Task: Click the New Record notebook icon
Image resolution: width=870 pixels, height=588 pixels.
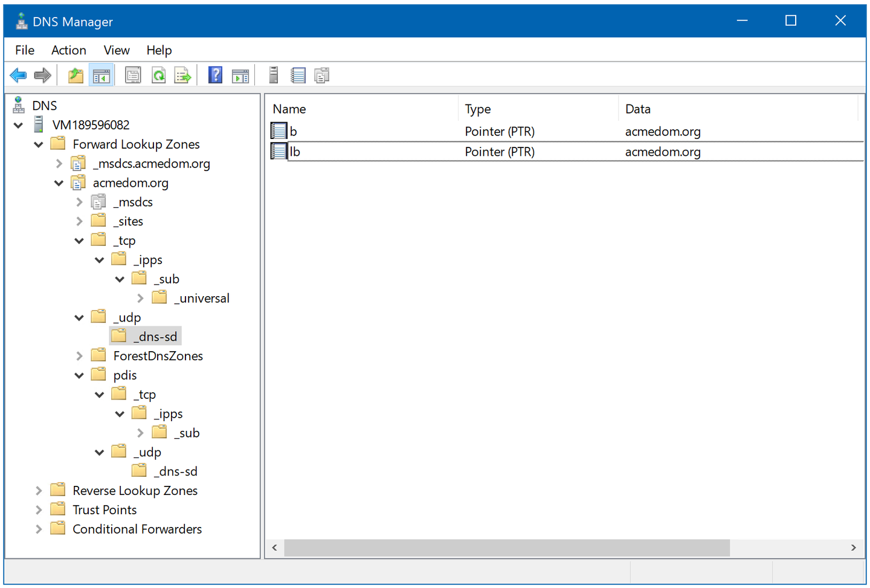Action: pos(298,76)
